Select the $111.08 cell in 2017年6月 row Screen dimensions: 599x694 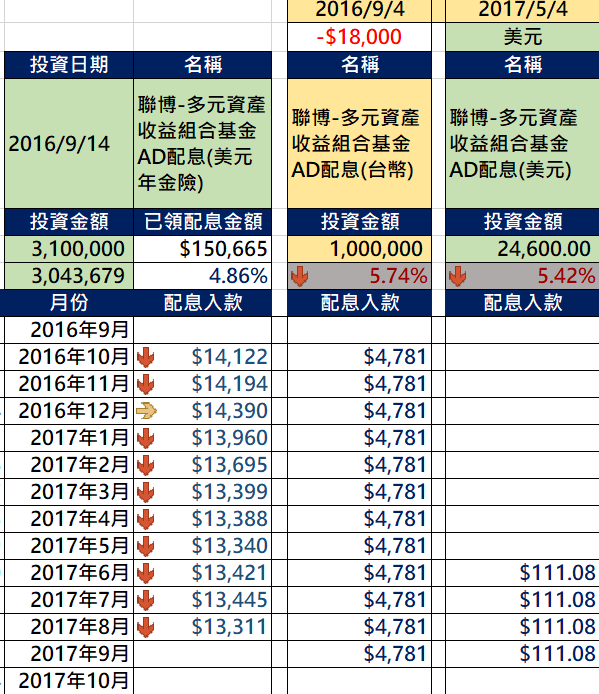point(522,573)
